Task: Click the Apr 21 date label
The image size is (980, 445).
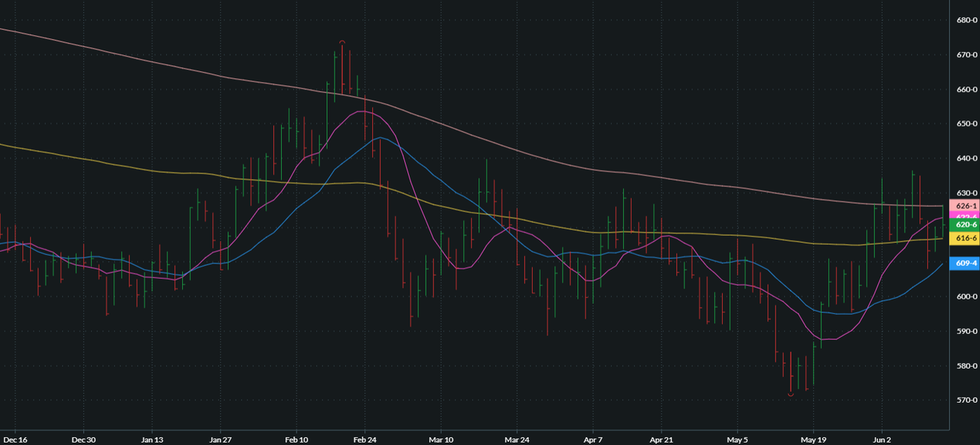Action: [x=661, y=440]
